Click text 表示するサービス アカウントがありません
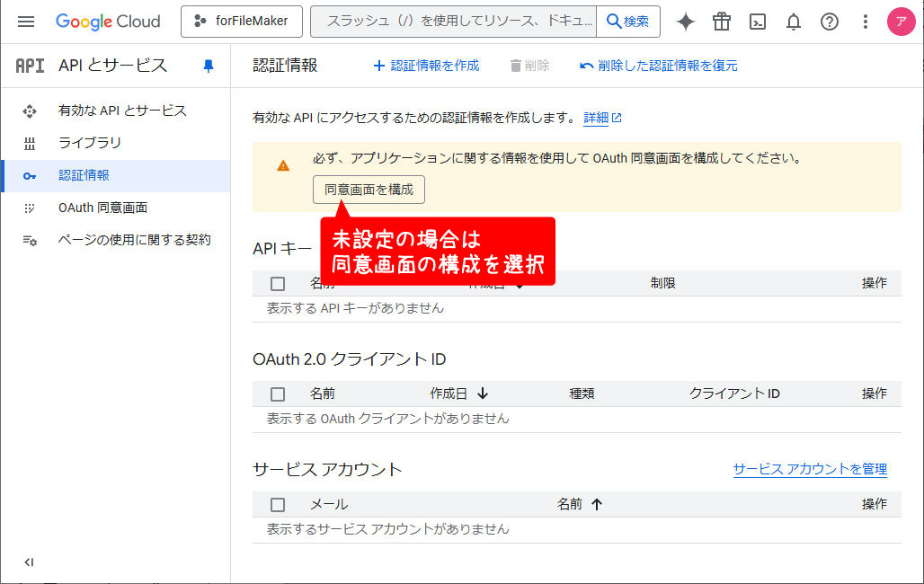 click(387, 529)
